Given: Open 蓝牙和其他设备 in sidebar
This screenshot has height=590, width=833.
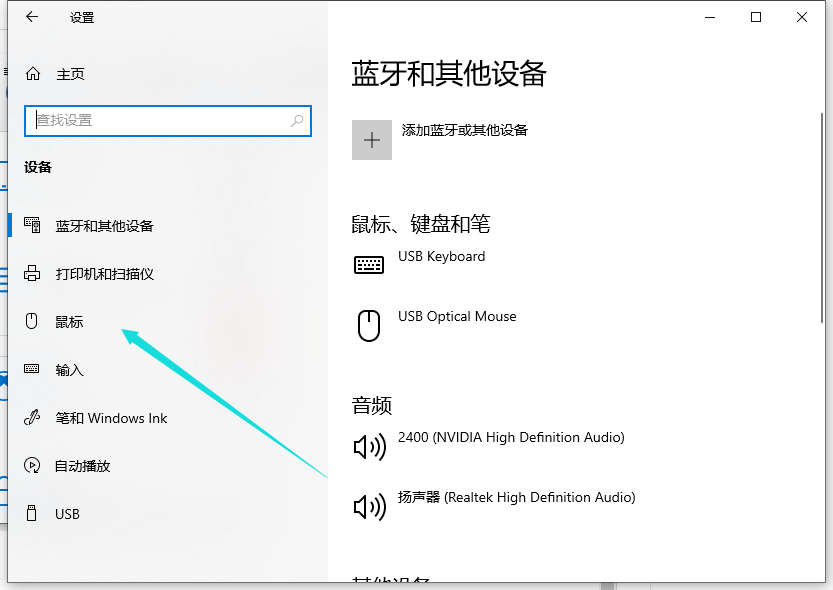Looking at the screenshot, I should point(104,226).
